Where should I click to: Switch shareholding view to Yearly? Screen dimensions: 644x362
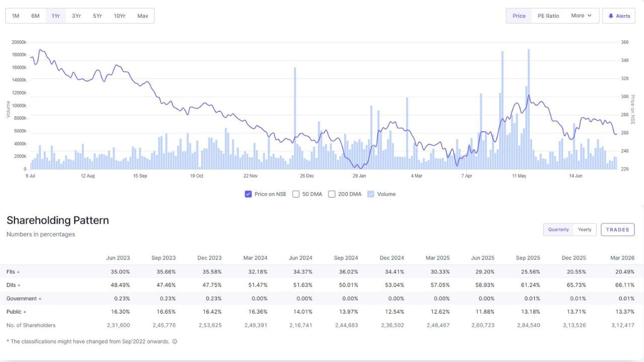click(x=585, y=230)
